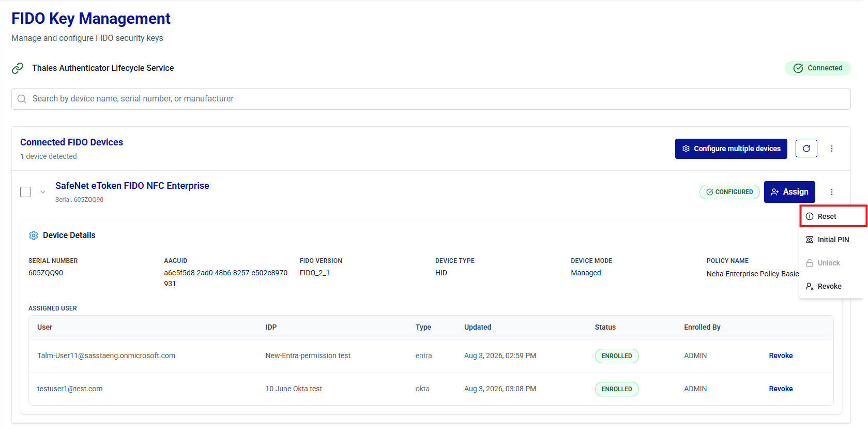Click the refresh devices icon button
The image size is (868, 429).
[x=806, y=149]
